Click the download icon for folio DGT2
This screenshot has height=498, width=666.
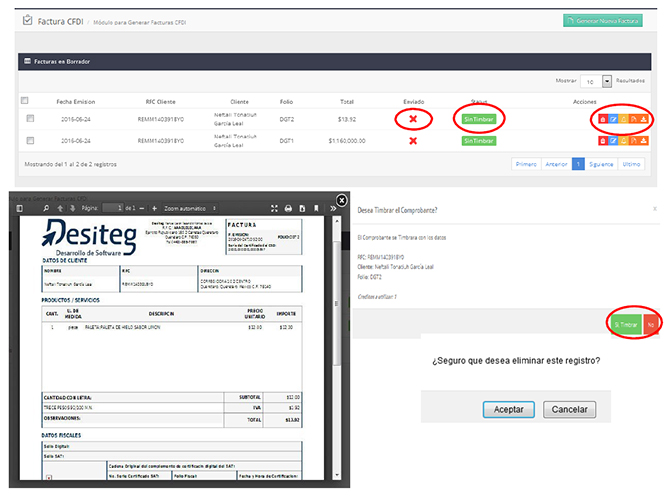point(643,119)
